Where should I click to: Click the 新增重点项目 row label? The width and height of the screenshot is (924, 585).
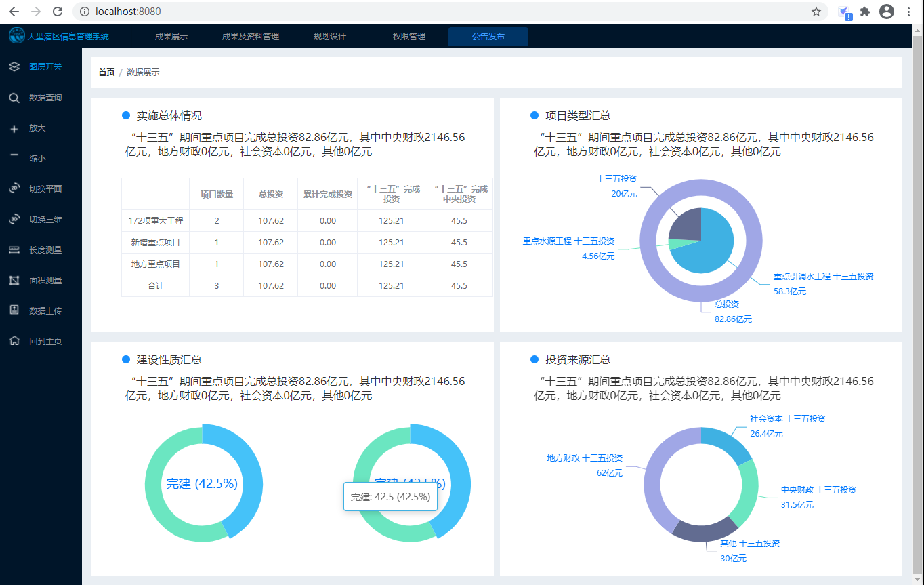click(x=156, y=243)
